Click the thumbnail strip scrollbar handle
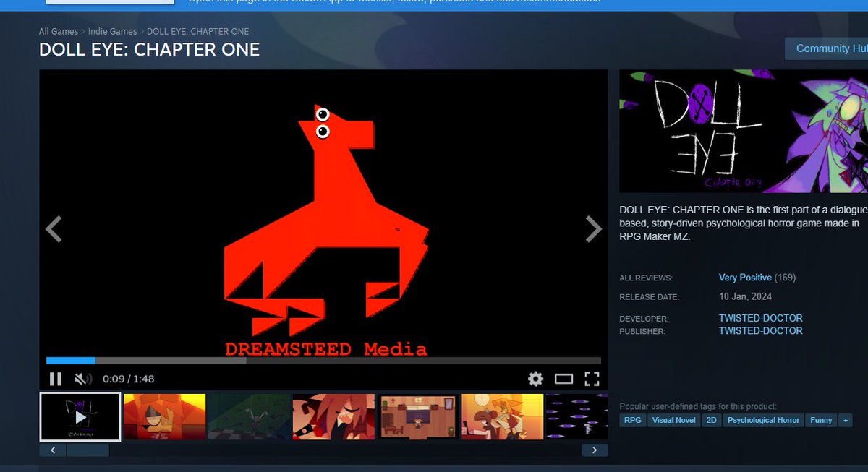The width and height of the screenshot is (868, 472). [88, 450]
